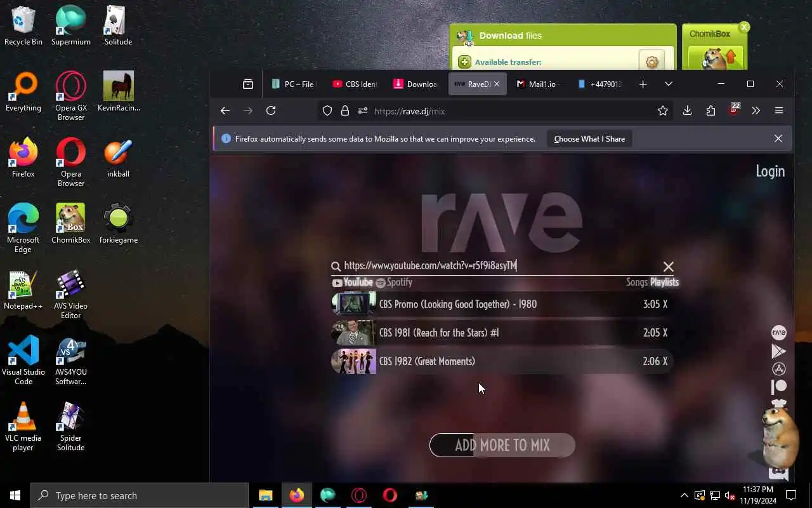Open KevinRacin... desktop shortcut
The width and height of the screenshot is (812, 508).
tap(118, 92)
